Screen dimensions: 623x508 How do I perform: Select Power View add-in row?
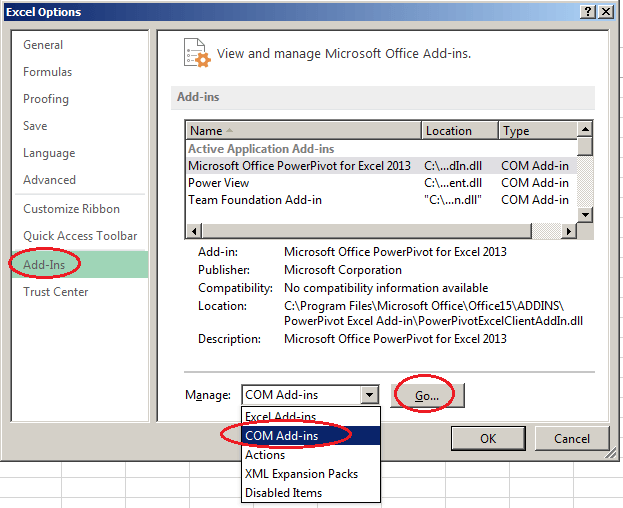coord(219,183)
